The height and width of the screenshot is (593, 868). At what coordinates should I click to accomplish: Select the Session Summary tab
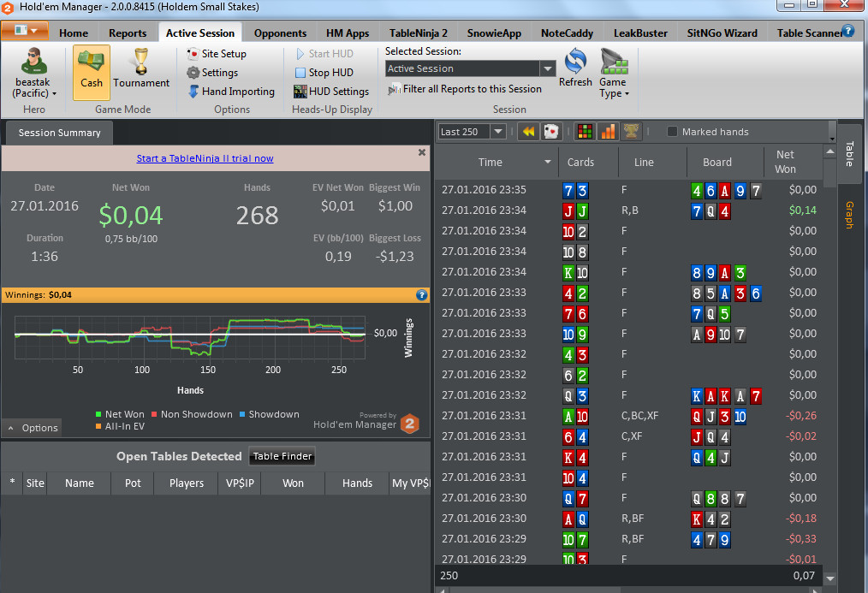click(x=59, y=133)
